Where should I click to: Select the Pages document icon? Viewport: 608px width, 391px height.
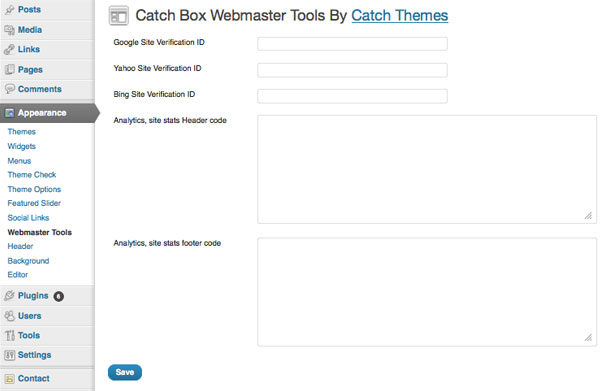pos(9,69)
